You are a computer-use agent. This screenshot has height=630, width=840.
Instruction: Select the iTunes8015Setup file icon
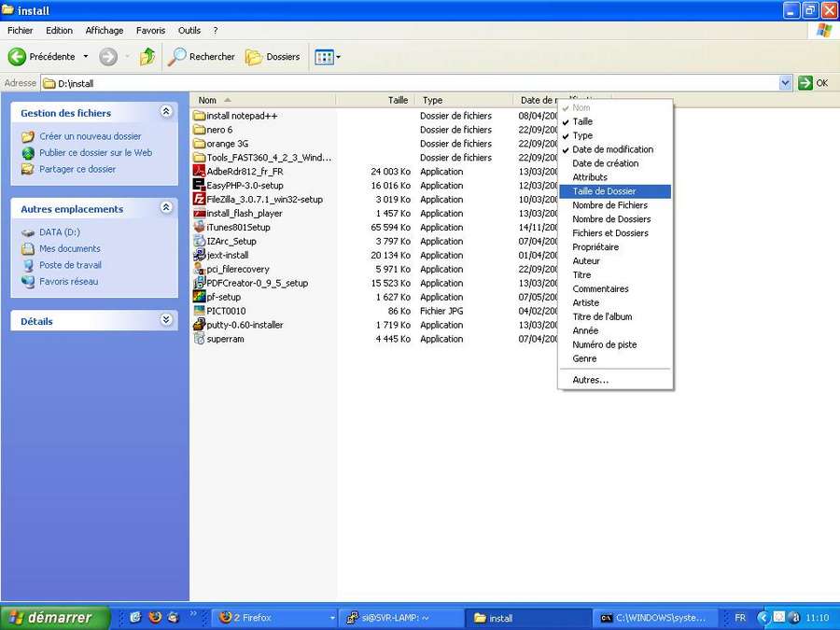(199, 228)
